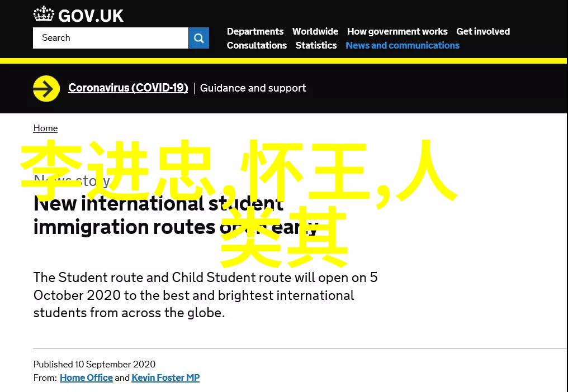568x392 pixels.
Task: Click the summary paragraph about Student route
Action: tap(205, 295)
